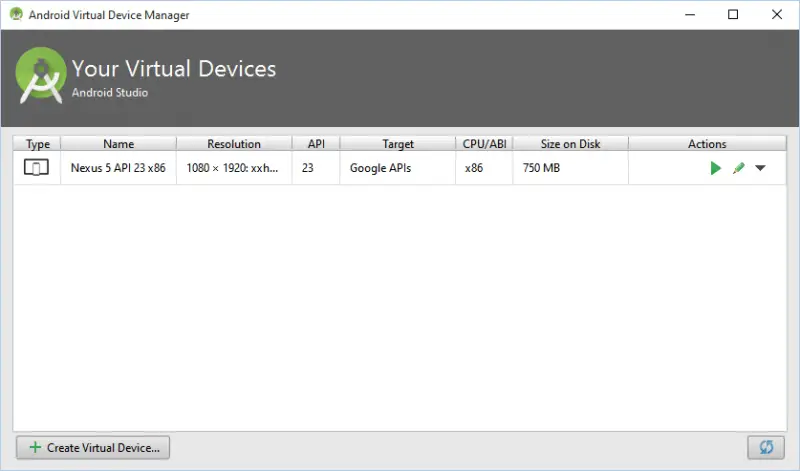Launch the Nexus 5 emulator with the green play icon
The image size is (800, 471).
715,168
